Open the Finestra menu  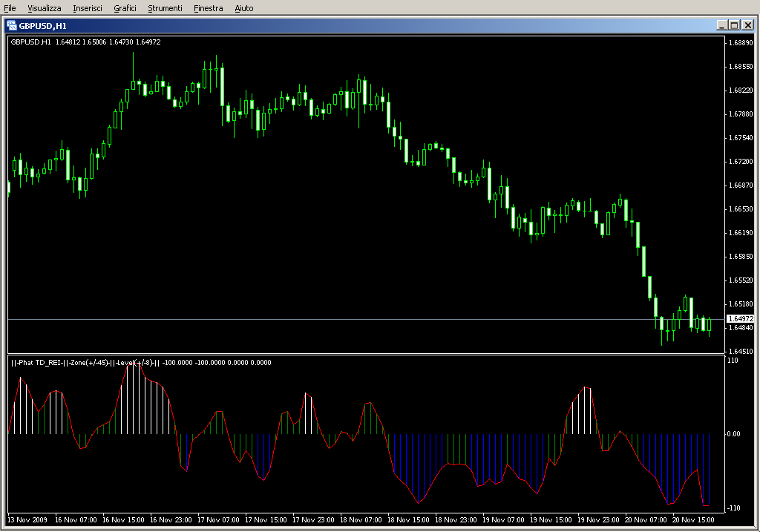[208, 8]
